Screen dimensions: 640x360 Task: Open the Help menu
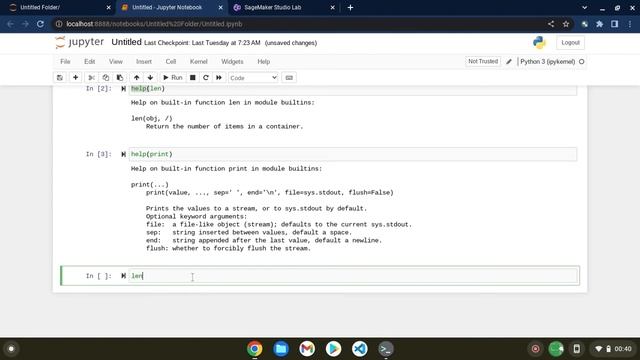pos(264,62)
